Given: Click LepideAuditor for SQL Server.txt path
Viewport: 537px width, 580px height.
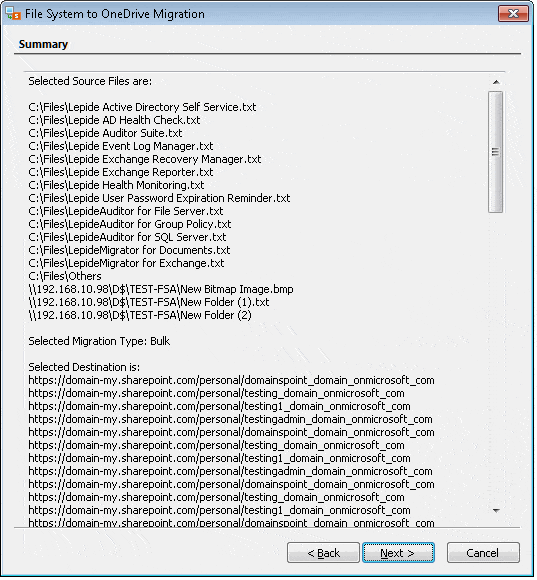Looking at the screenshot, I should [x=127, y=237].
